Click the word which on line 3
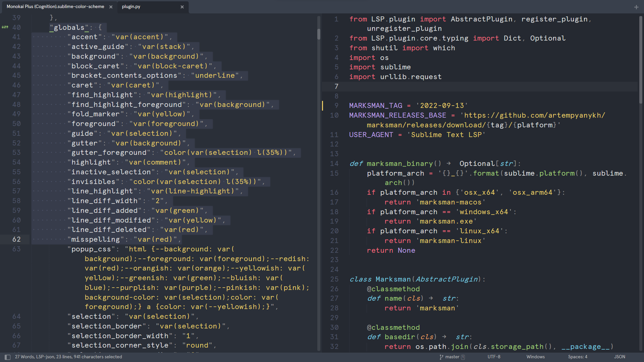This screenshot has width=644, height=362. coord(444,48)
